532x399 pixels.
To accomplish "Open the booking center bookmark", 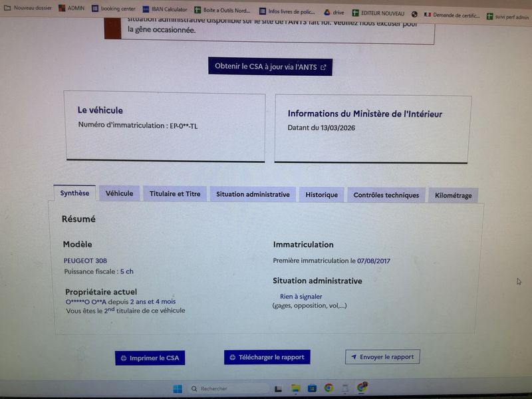I will (x=114, y=9).
